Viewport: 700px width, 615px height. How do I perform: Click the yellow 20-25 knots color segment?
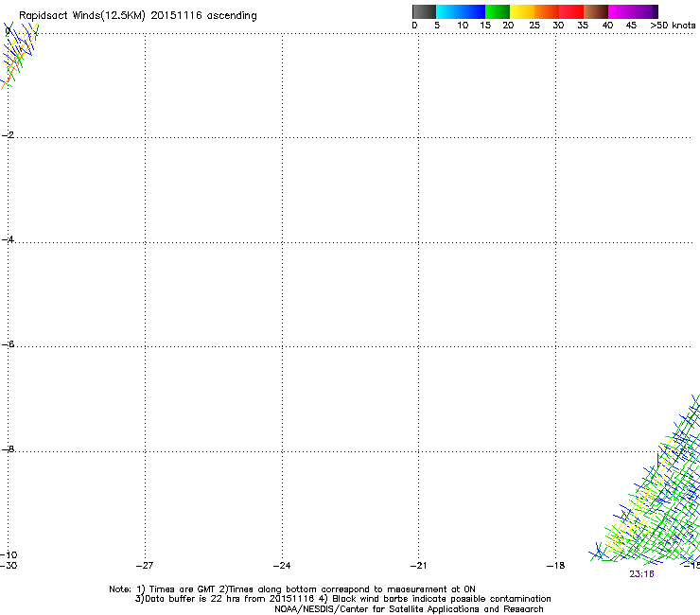click(522, 11)
